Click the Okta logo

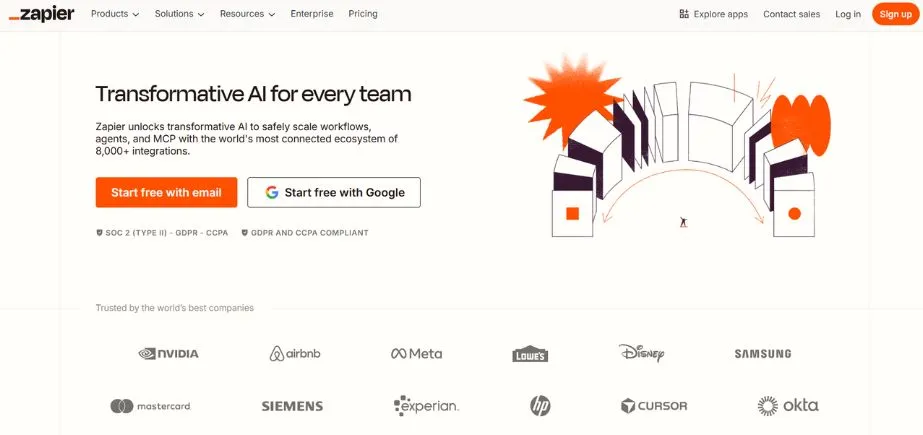tap(788, 406)
